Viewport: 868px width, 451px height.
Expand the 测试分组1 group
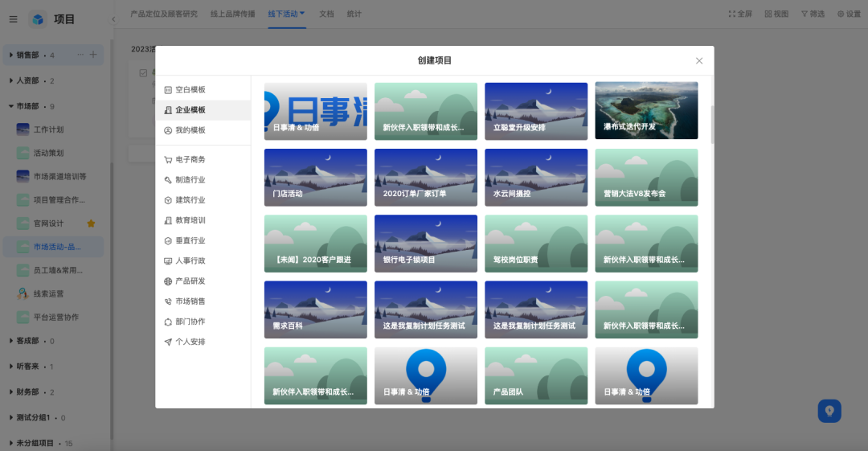tap(11, 417)
